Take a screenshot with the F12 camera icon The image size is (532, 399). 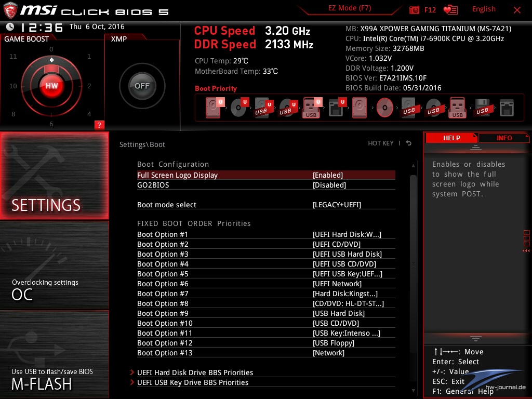[414, 10]
